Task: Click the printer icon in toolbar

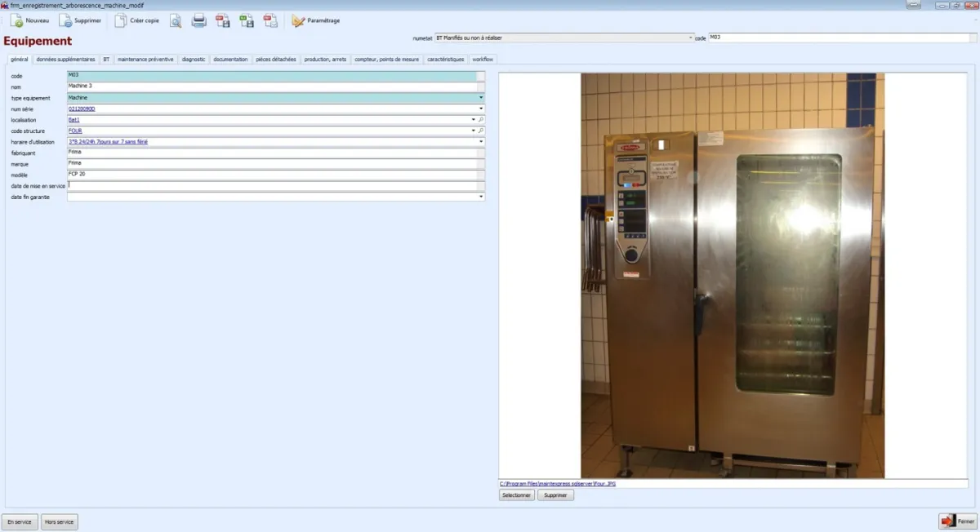Action: pos(198,21)
